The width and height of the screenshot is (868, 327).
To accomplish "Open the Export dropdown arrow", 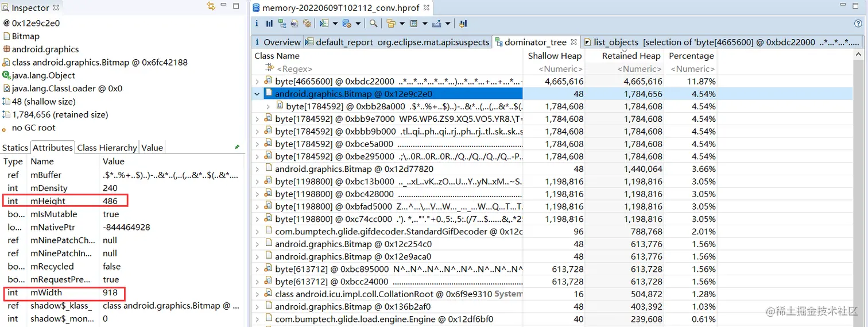I will click(x=448, y=24).
